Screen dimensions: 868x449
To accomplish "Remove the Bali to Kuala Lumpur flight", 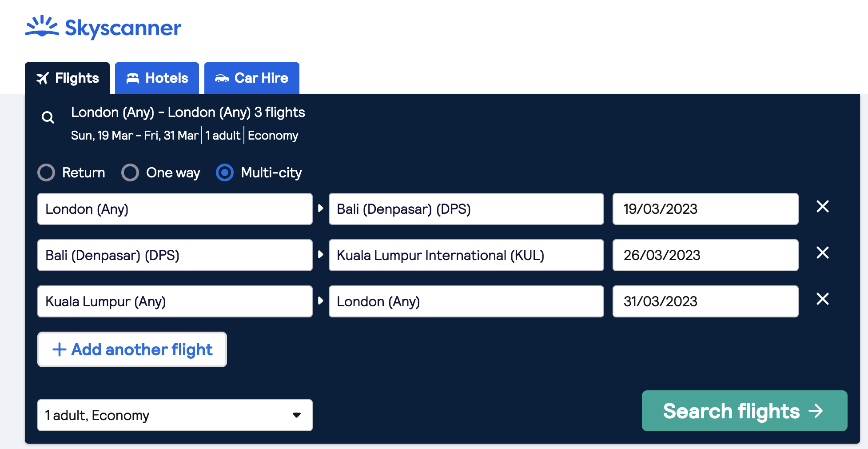I will [x=822, y=253].
